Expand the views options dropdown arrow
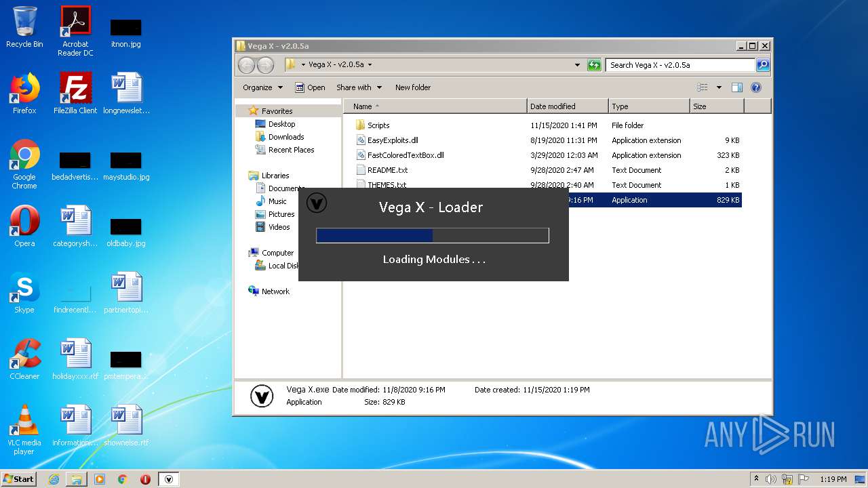This screenshot has width=868, height=488. 719,87
